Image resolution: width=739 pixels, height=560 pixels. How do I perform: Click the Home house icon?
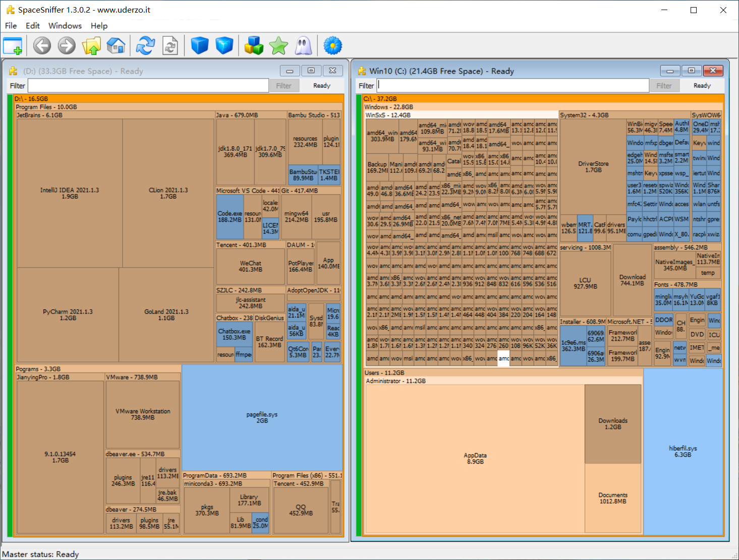116,46
